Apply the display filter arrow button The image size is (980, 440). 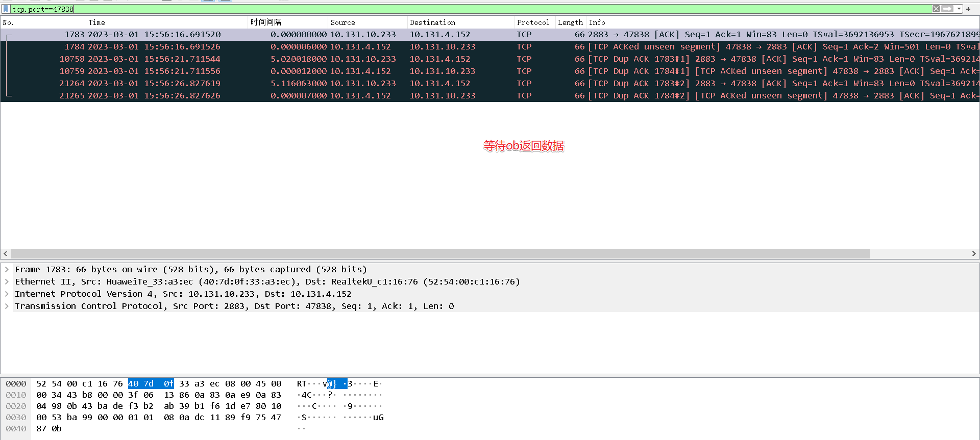pyautogui.click(x=947, y=9)
